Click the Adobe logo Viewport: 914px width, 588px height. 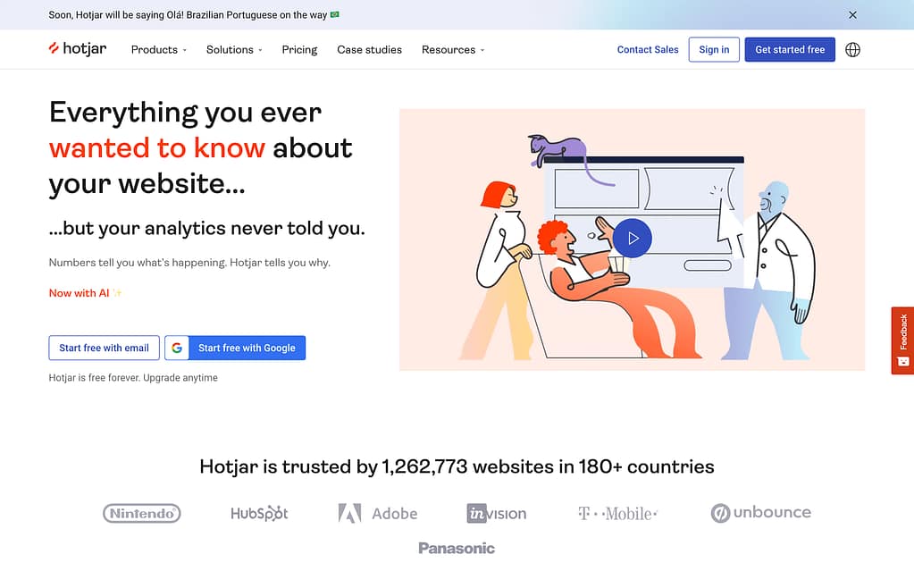pyautogui.click(x=376, y=513)
